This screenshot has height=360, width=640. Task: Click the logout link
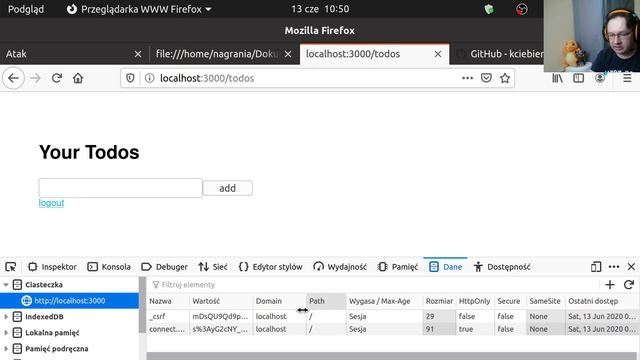point(51,203)
